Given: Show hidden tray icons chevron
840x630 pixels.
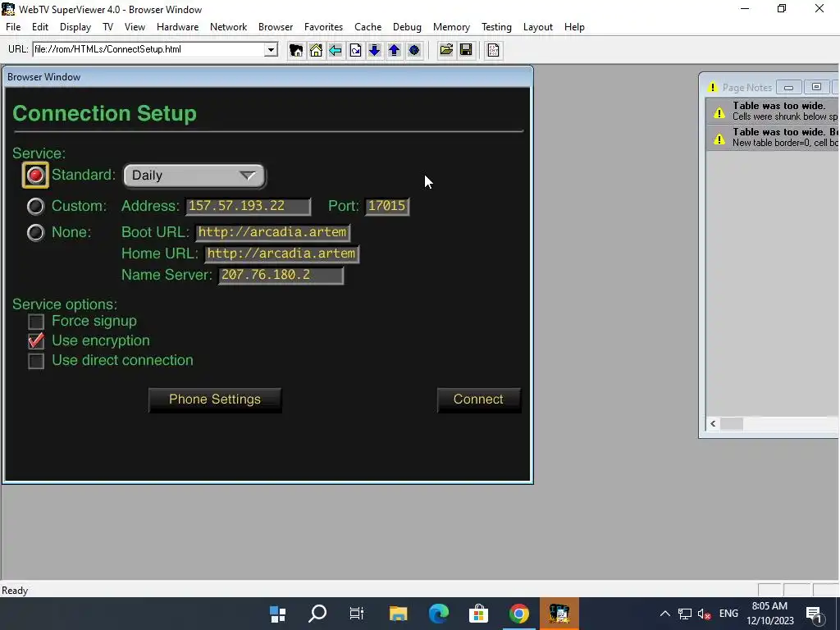Looking at the screenshot, I should pyautogui.click(x=664, y=614).
